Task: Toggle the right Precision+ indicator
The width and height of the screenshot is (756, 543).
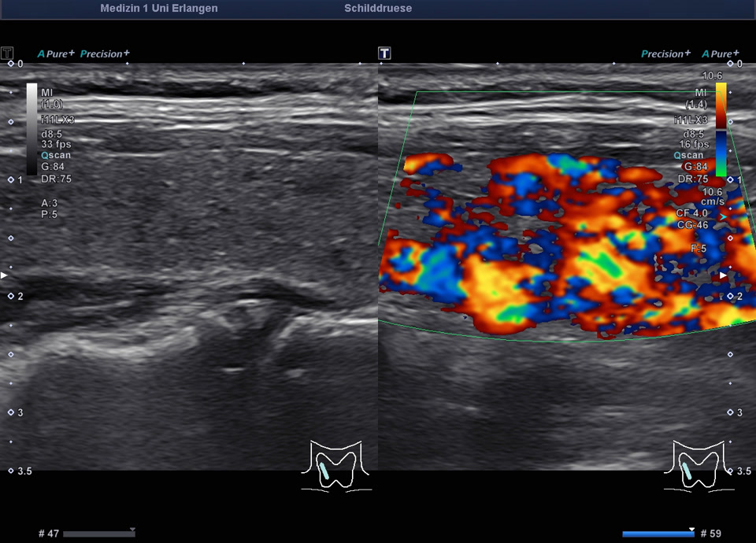Action: click(665, 54)
